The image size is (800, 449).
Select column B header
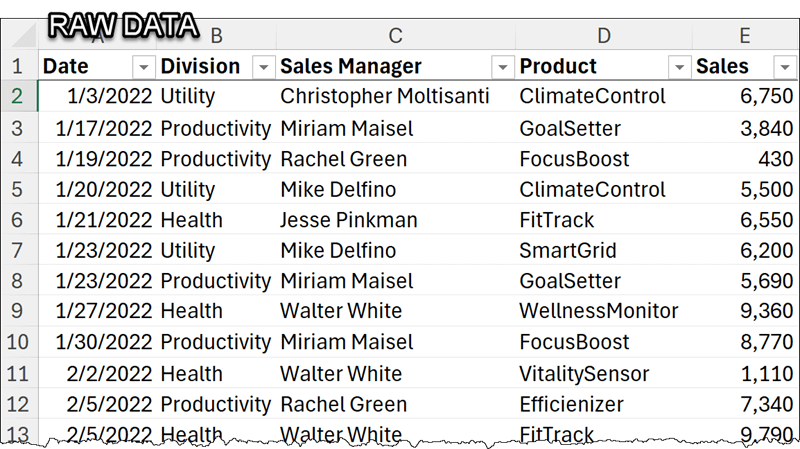(216, 36)
